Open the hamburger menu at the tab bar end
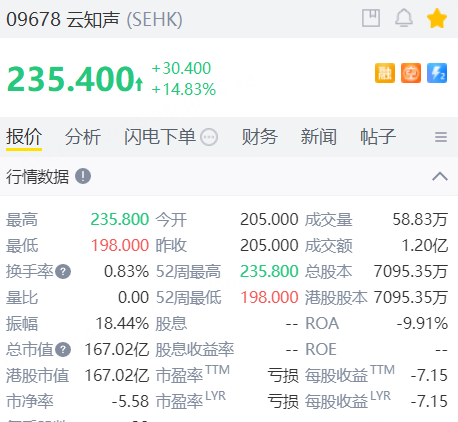458x422 pixels. [x=441, y=137]
